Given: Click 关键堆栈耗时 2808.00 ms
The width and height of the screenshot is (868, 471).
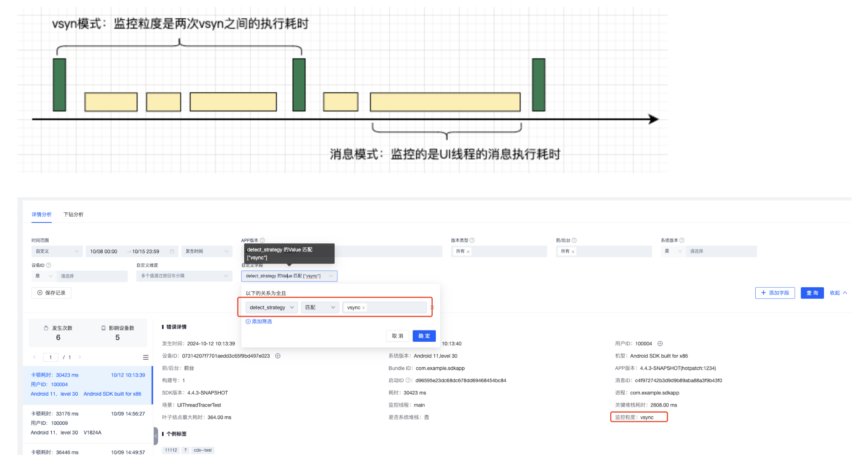Looking at the screenshot, I should click(664, 405).
